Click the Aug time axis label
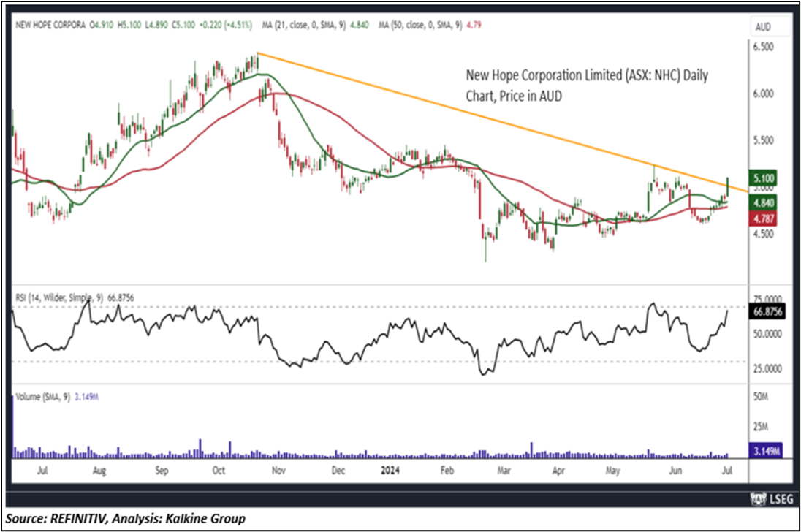This screenshot has height=532, width=801. pos(99,470)
